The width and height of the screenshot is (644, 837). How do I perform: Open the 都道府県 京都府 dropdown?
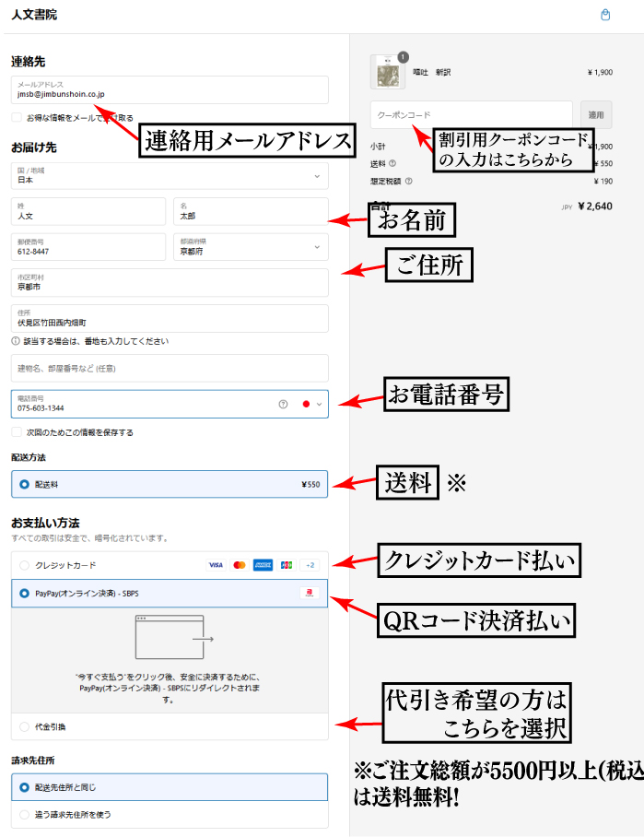click(x=251, y=247)
